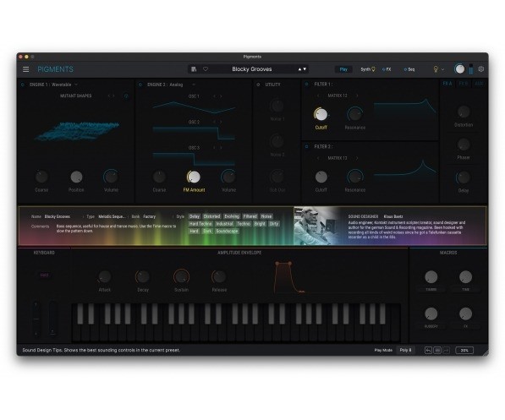Select the FX B tab
The height and width of the screenshot is (420, 505).
click(x=464, y=84)
